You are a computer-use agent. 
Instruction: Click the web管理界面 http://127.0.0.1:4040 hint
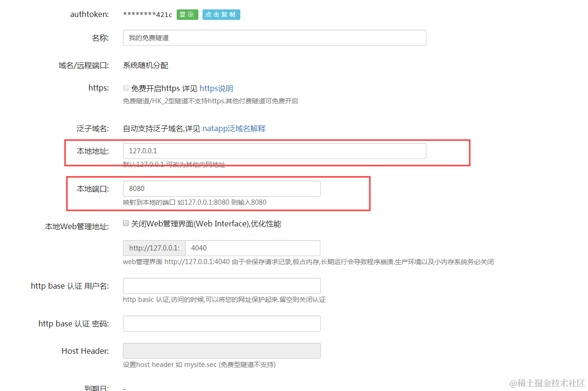pyautogui.click(x=308, y=262)
